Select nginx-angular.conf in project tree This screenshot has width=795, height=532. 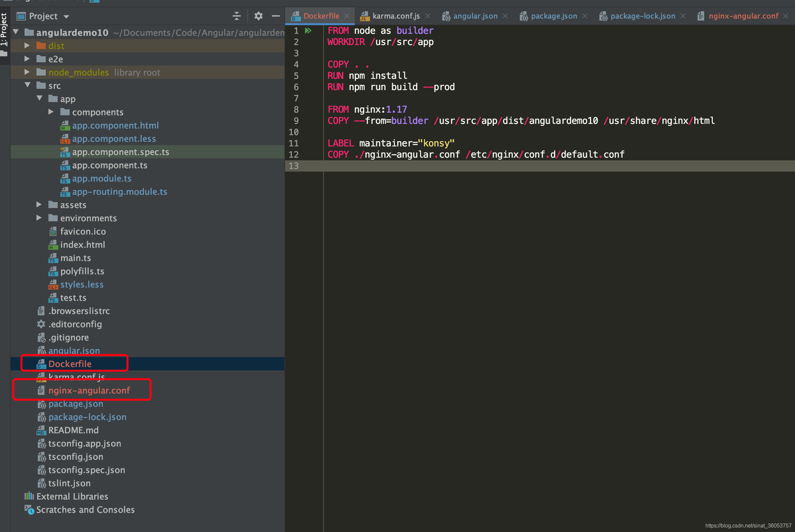(148, 390)
